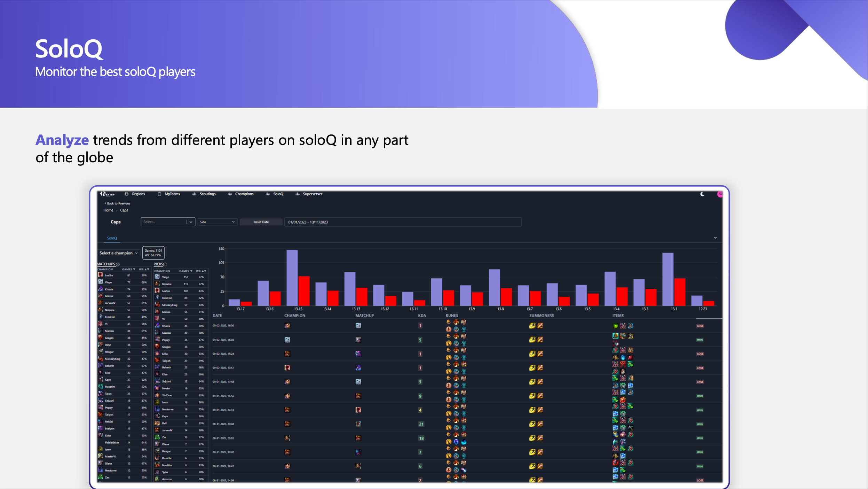This screenshot has height=489, width=868.
Task: Click the Reset Date button
Action: point(261,222)
